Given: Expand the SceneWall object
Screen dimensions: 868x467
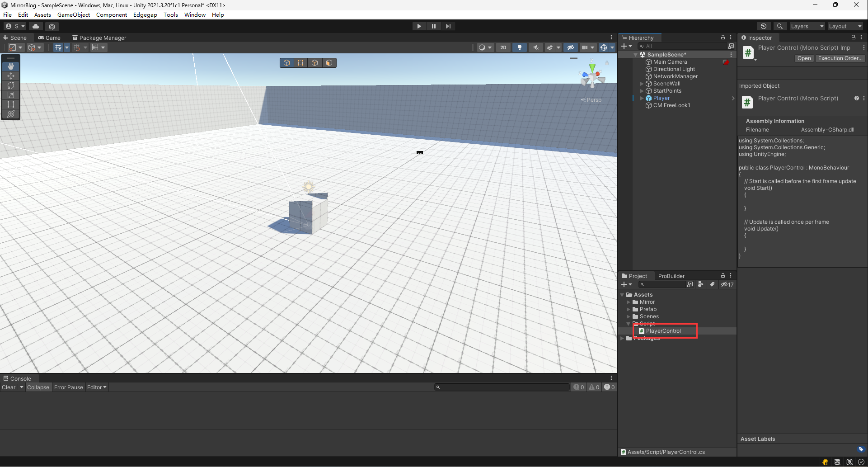Looking at the screenshot, I should (x=642, y=84).
